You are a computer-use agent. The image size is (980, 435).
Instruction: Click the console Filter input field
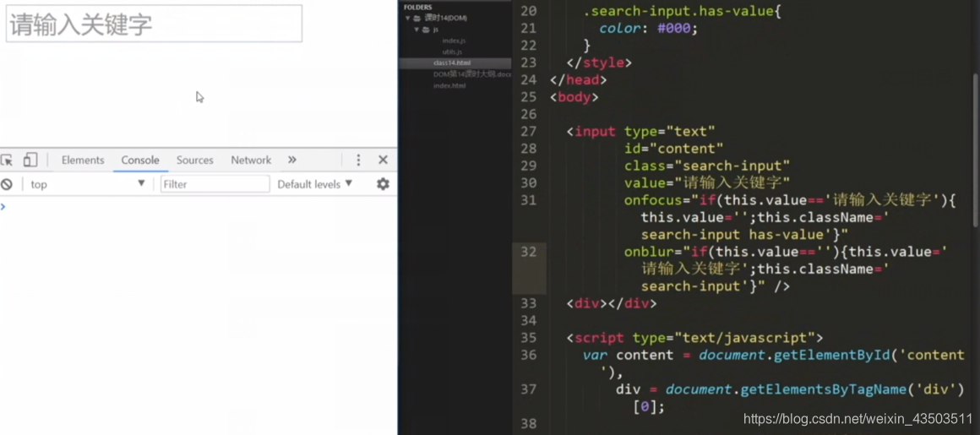tap(215, 184)
